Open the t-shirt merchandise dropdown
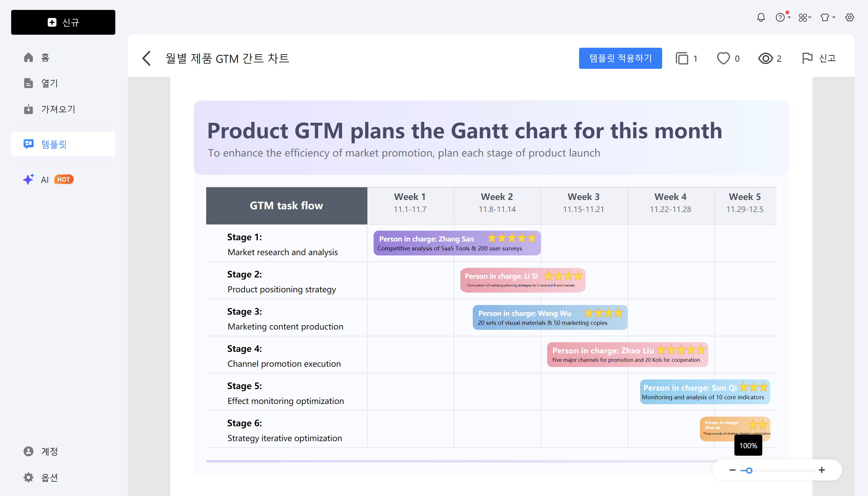This screenshot has height=496, width=868. click(827, 17)
